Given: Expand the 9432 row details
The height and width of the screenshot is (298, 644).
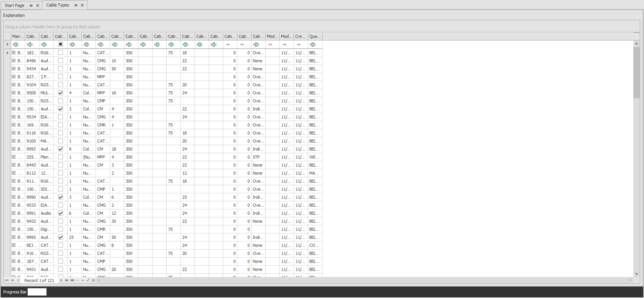Looking at the screenshot, I should pos(13,221).
